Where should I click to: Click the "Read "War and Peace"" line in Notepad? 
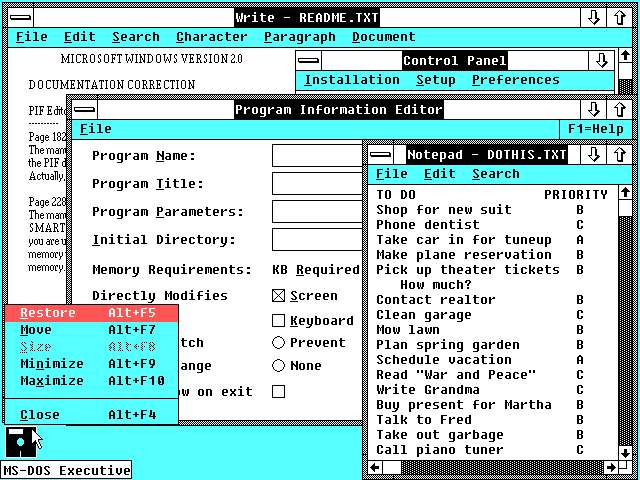point(456,375)
